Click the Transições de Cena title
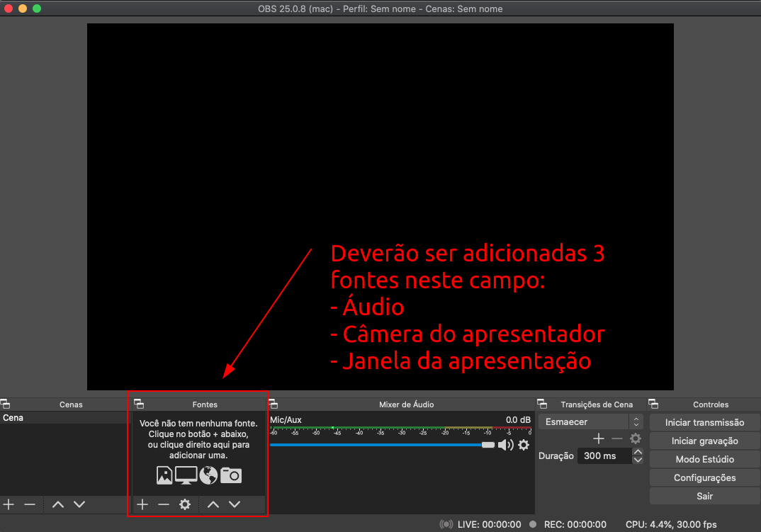Image resolution: width=761 pixels, height=532 pixels. pyautogui.click(x=597, y=404)
